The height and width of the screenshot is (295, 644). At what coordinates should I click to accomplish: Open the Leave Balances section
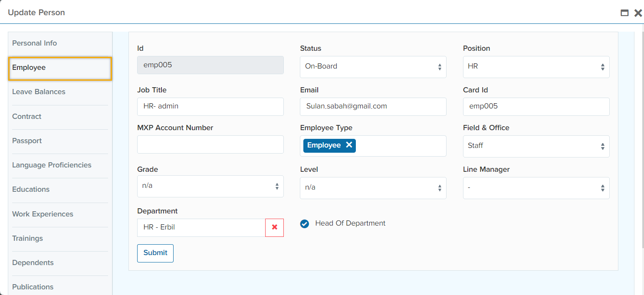[x=39, y=92]
